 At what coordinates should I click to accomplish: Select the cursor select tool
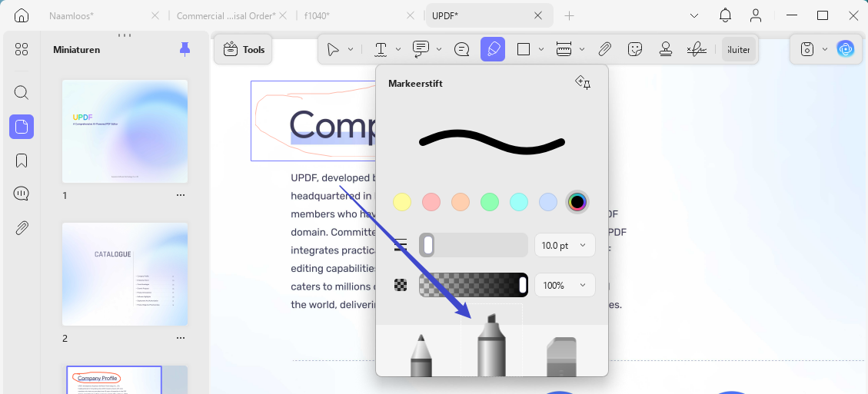tap(333, 49)
